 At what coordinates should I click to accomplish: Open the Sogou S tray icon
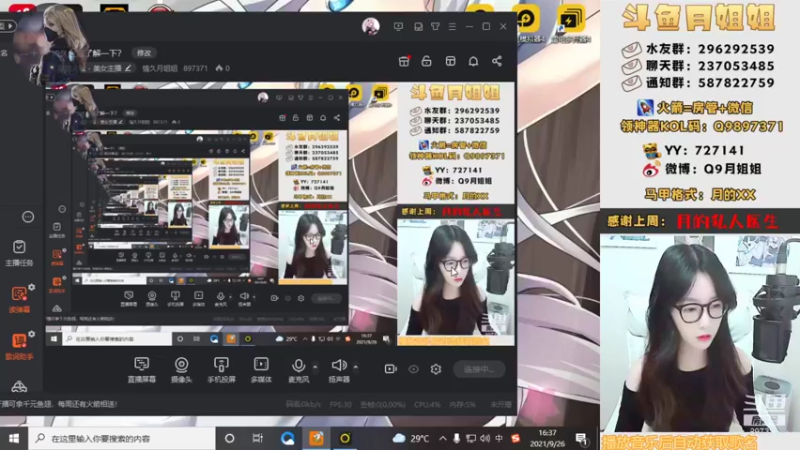coord(515,438)
